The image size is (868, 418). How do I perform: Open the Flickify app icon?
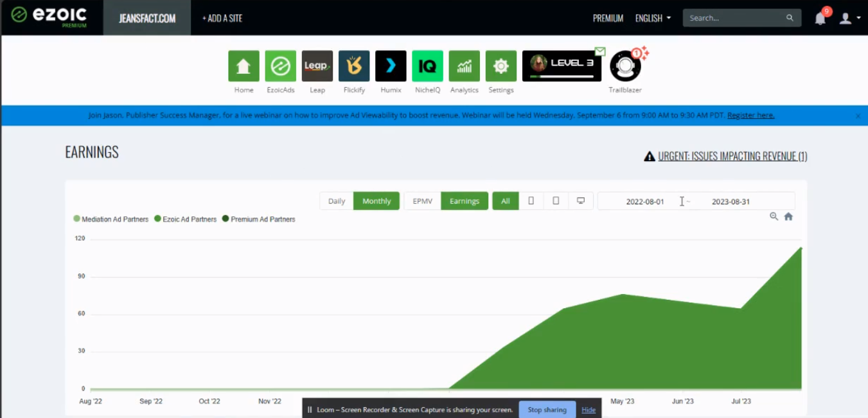(x=354, y=66)
